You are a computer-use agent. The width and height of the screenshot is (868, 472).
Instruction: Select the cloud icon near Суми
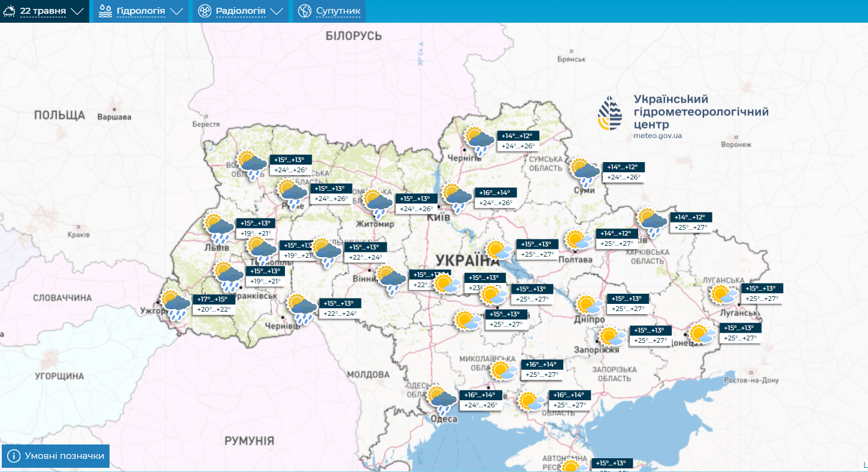pos(584,172)
